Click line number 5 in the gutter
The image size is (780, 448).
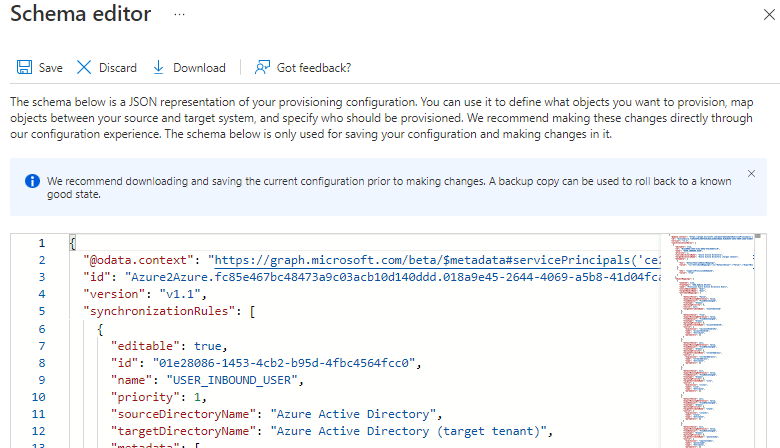[x=41, y=311]
